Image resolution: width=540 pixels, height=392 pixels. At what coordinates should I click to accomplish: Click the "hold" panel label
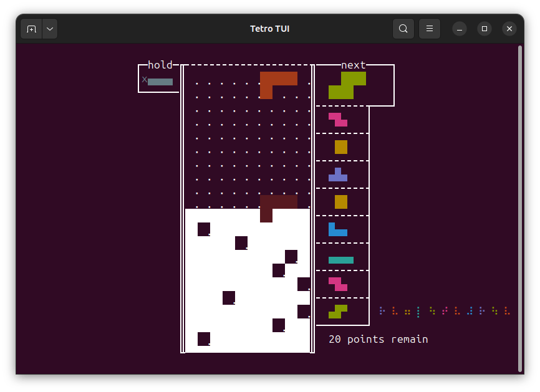coord(160,65)
